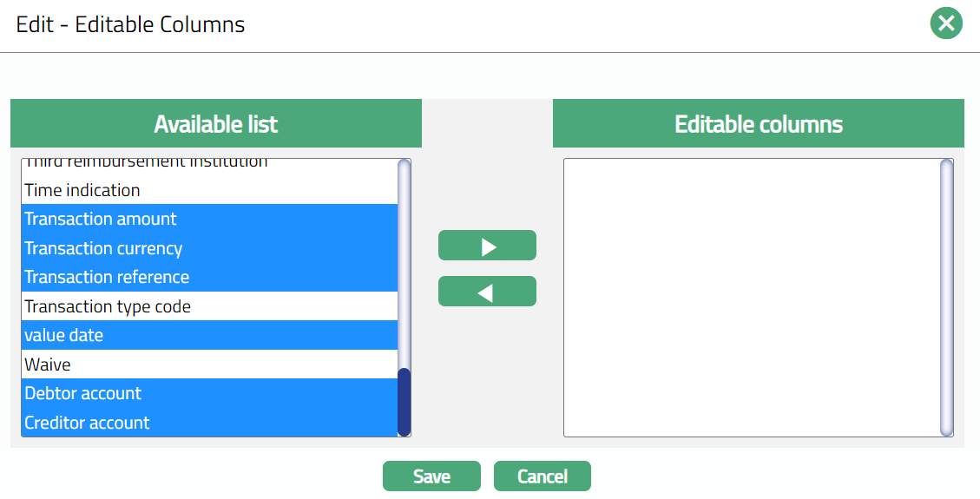Save the editable columns selection
Screen dimensions: 980x499
click(x=431, y=476)
